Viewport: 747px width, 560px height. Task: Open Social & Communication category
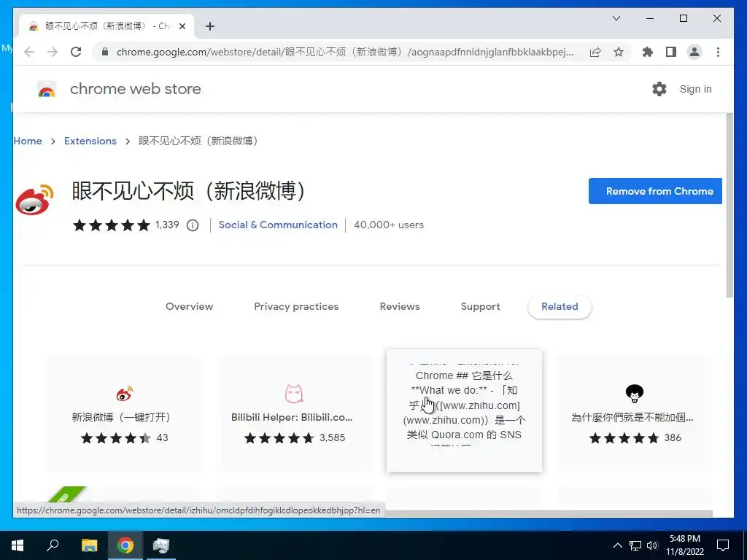278,225
